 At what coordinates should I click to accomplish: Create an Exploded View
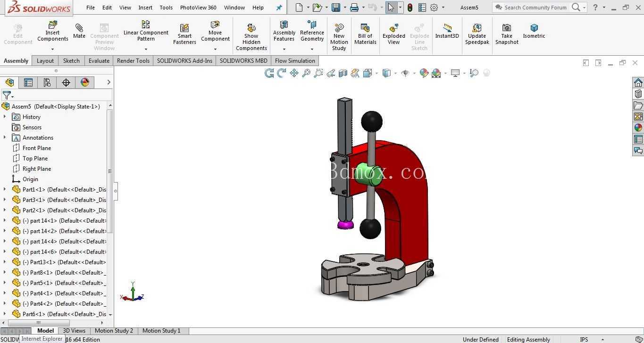[x=394, y=34]
